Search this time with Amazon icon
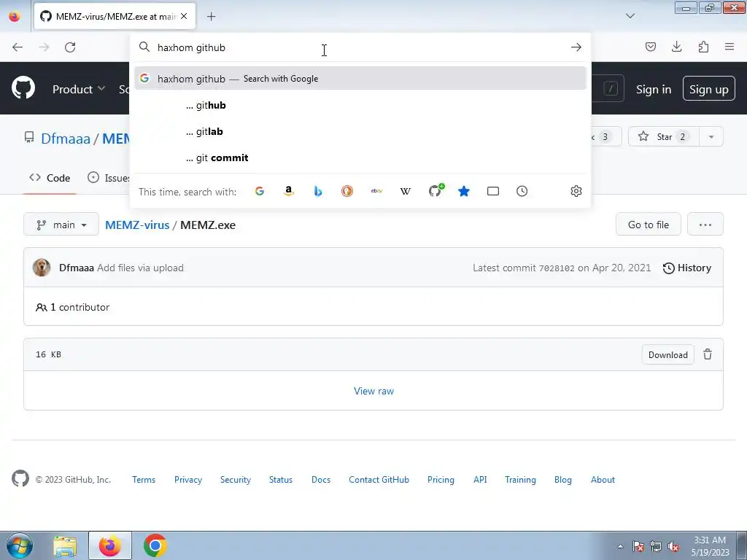 click(289, 191)
